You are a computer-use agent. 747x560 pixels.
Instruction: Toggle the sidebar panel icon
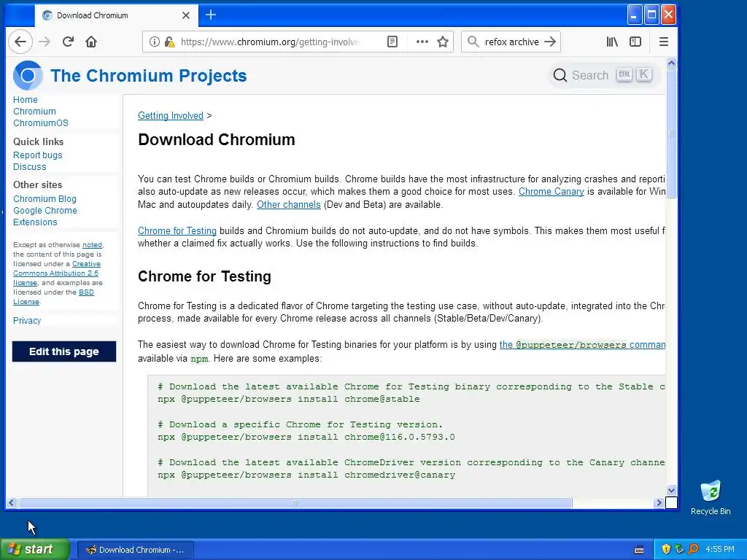tap(635, 42)
